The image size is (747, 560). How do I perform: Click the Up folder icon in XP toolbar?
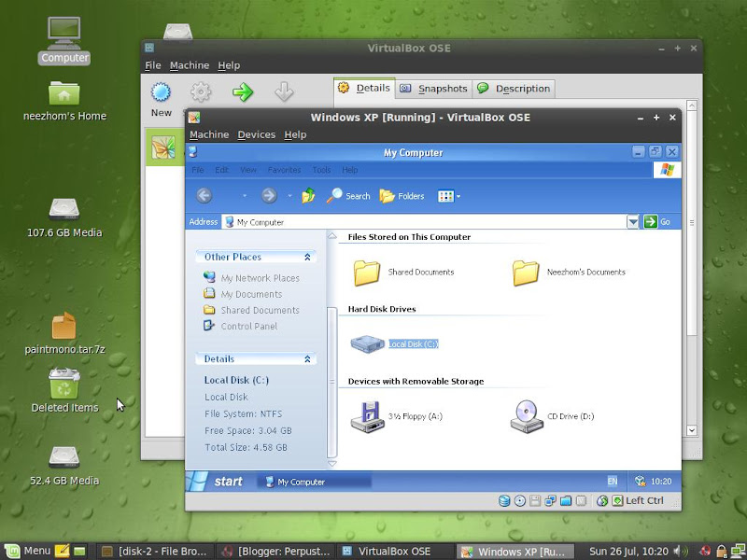click(x=308, y=196)
